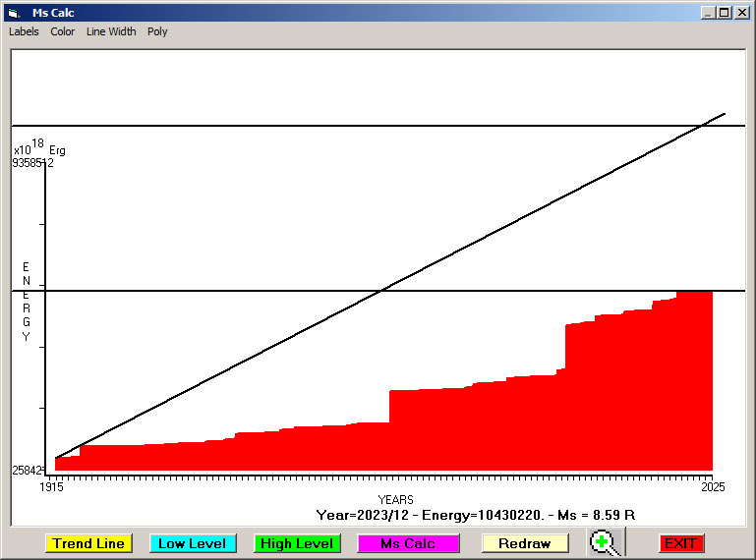
Task: Select the upper horizontal level line
Action: coord(295,126)
